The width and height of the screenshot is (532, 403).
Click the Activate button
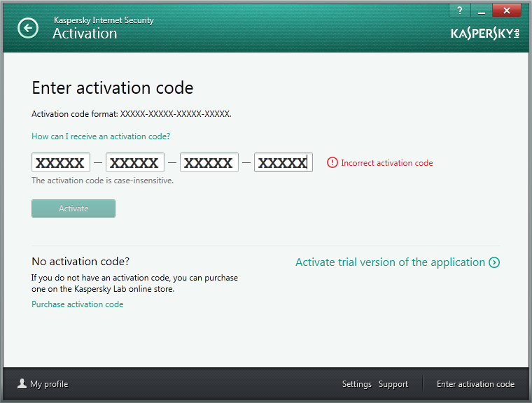coord(73,208)
